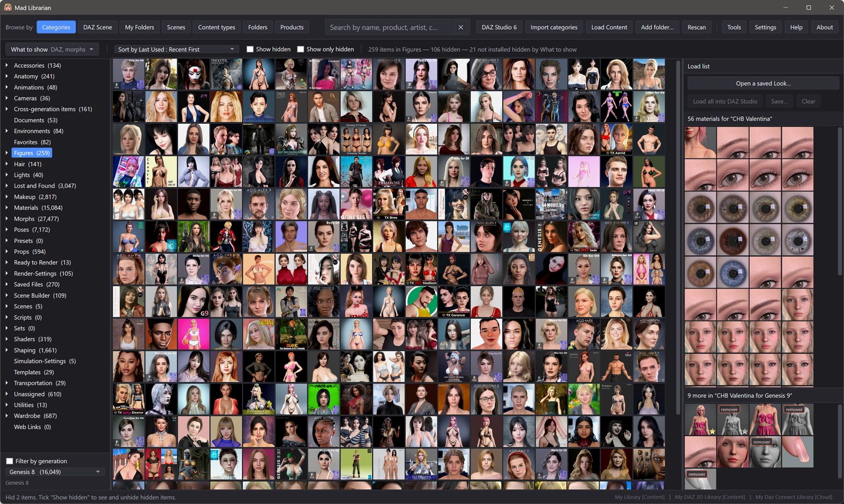Viewport: 844px width, 504px height.
Task: Click Open a saved Look... button
Action: pos(763,83)
